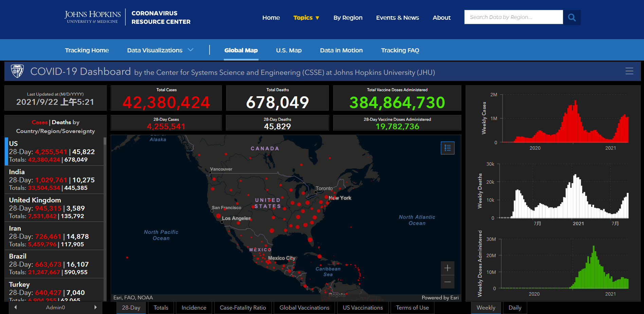Image resolution: width=644 pixels, height=314 pixels.
Task: Go to the U.S. Map page
Action: coord(288,50)
